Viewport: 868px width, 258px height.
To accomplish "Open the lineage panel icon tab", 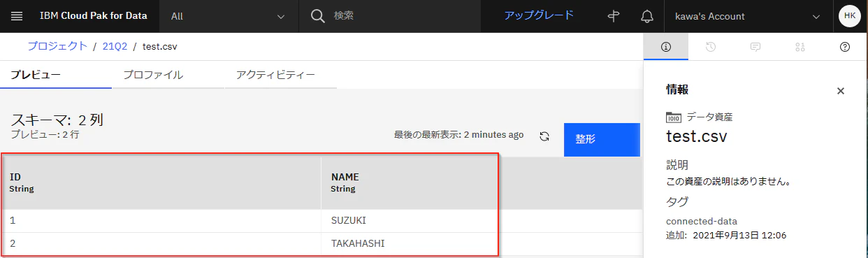I will coord(800,47).
